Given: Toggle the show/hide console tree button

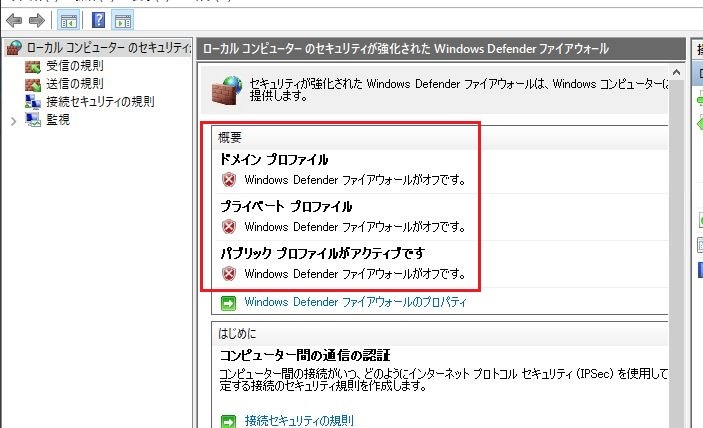Looking at the screenshot, I should coord(69,21).
